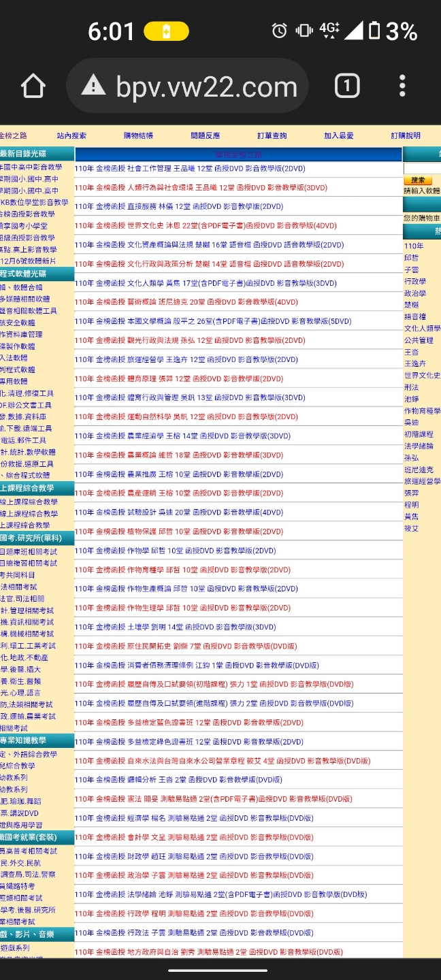Open 原住民開拓史 劉傑 7堂 link

tap(186, 646)
